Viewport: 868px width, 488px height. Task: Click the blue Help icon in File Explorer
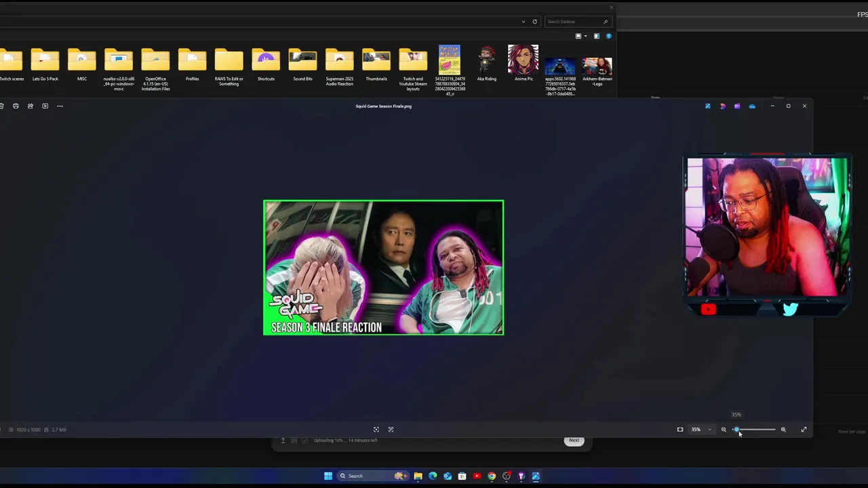(608, 36)
